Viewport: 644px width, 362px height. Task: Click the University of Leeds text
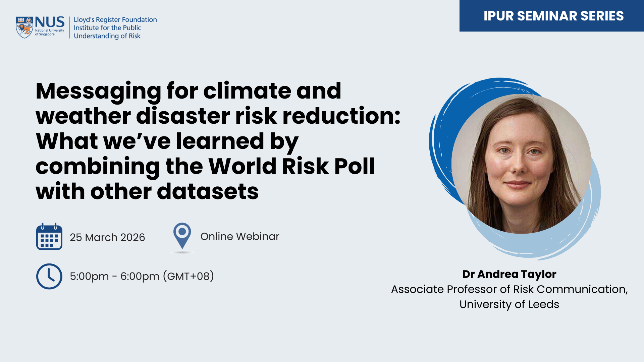[509, 304]
